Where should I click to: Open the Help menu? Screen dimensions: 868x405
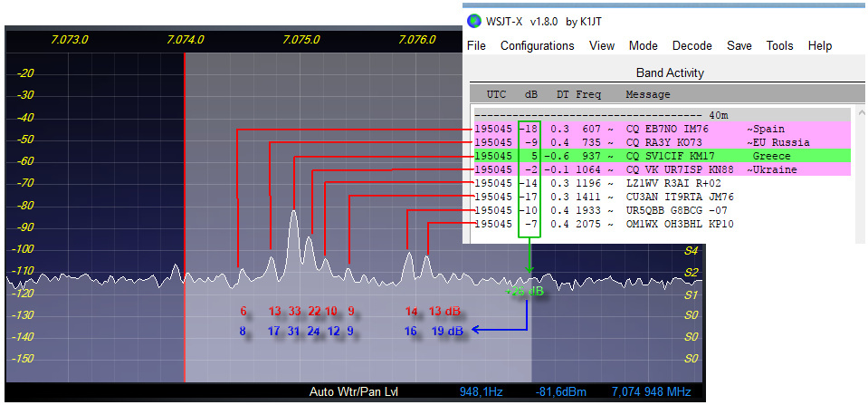point(819,45)
